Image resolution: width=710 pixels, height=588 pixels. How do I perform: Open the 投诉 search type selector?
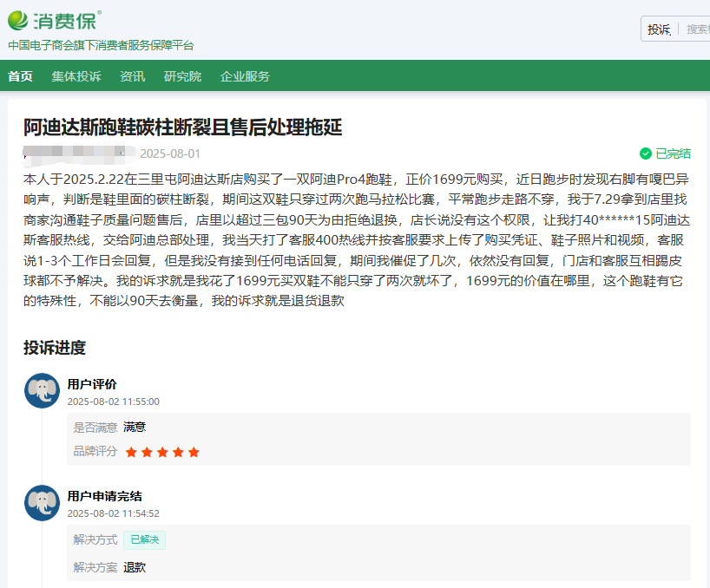(x=659, y=29)
